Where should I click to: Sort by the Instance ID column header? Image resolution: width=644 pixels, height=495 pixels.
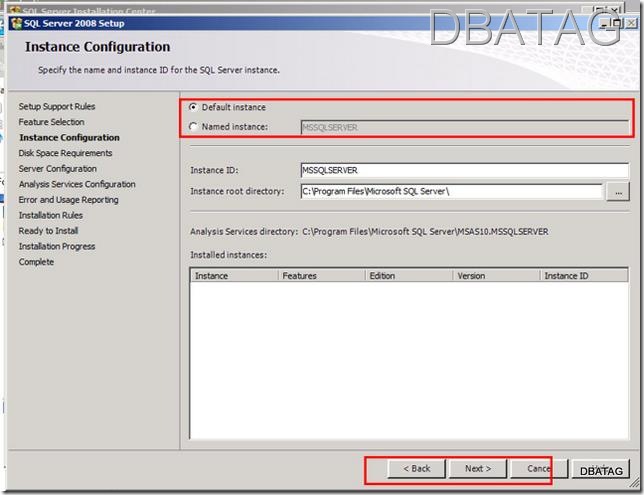[584, 276]
